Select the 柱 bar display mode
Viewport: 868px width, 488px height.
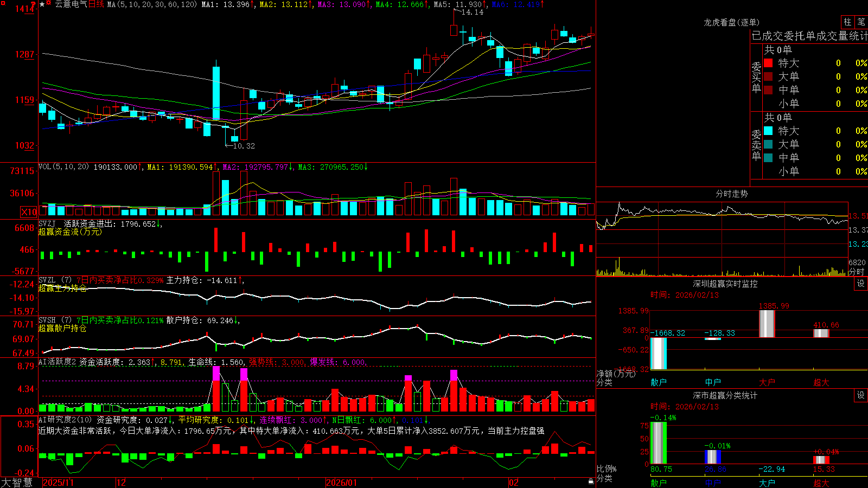[x=847, y=22]
